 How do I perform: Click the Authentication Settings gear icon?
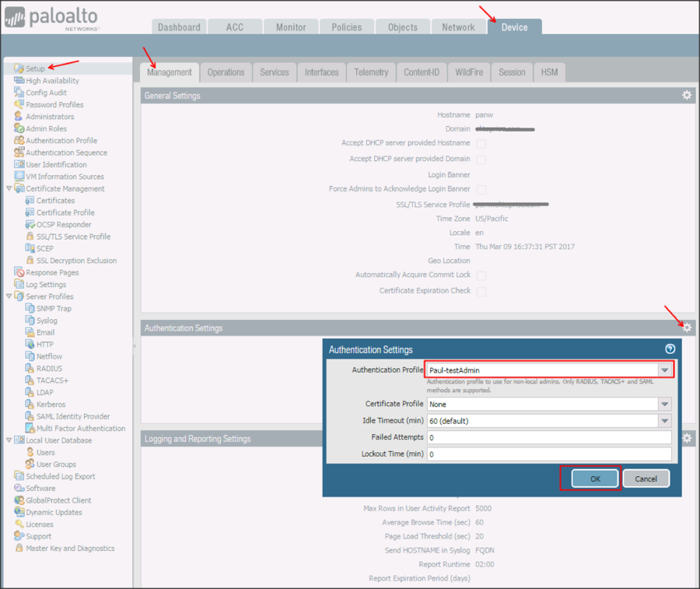tap(686, 328)
